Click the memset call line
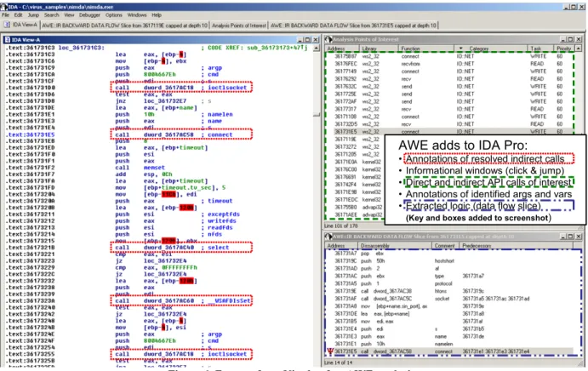This screenshot has width=588, height=371. click(x=140, y=168)
